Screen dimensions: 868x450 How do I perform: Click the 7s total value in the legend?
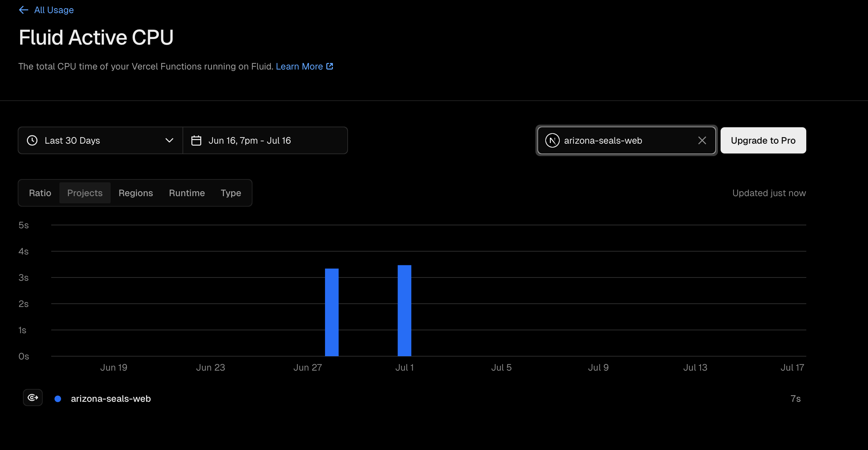point(795,399)
